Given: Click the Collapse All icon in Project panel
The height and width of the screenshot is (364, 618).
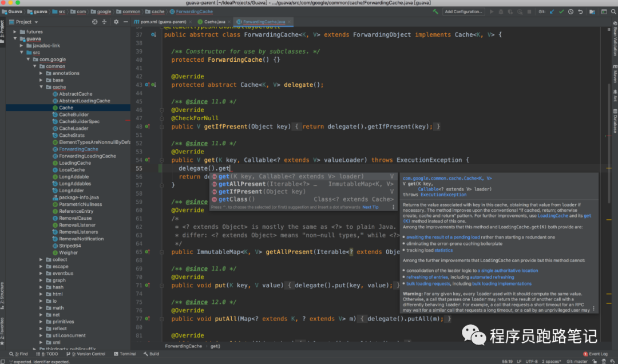Looking at the screenshot, I should point(105,22).
